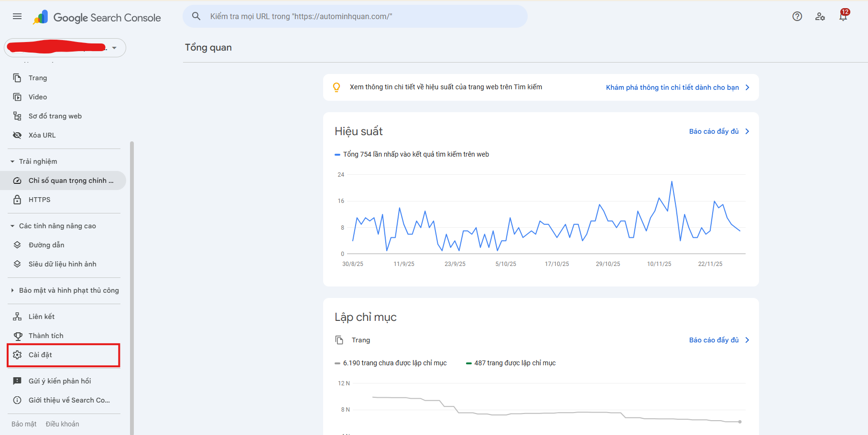Toggle the 487 trang được lập chỉ mục legend
The image size is (868, 435).
click(510, 362)
